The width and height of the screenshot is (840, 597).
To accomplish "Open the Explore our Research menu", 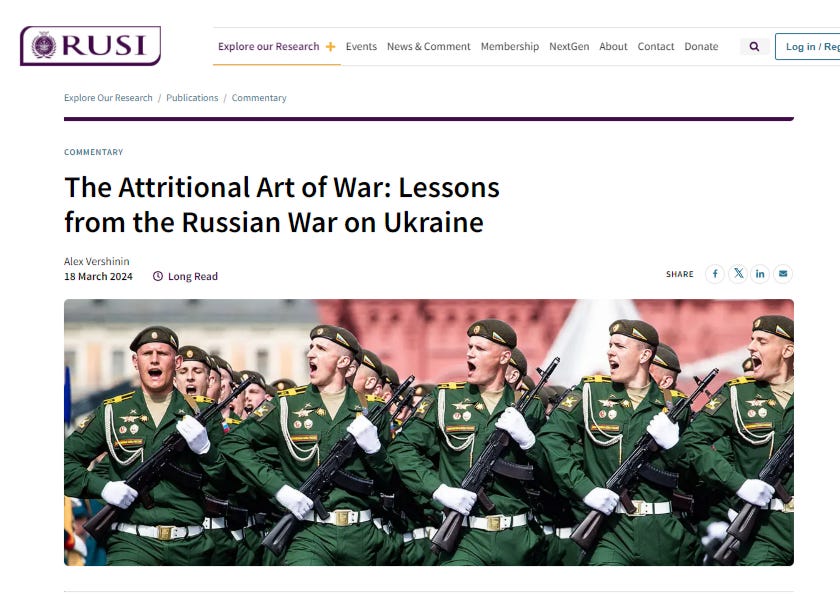I will pyautogui.click(x=268, y=47).
